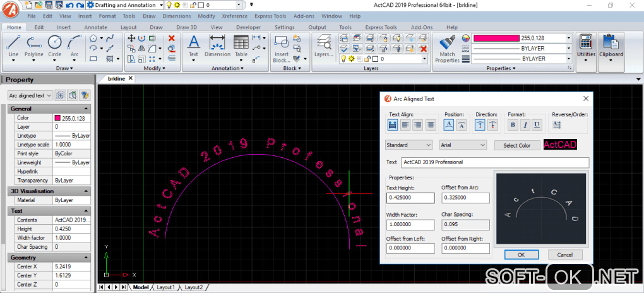The width and height of the screenshot is (644, 293).
Task: Click the Undo arrow in quick access toolbar
Action: [69, 5]
